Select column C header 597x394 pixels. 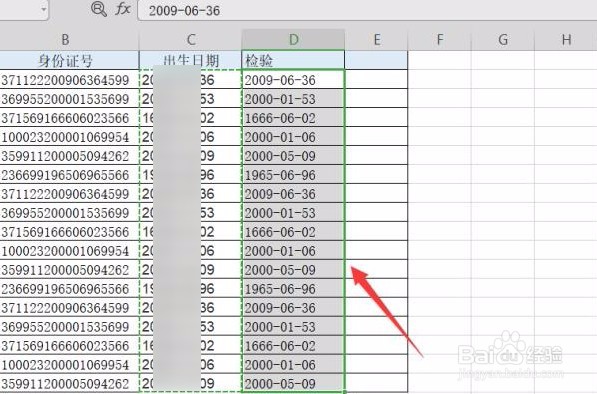(x=191, y=40)
